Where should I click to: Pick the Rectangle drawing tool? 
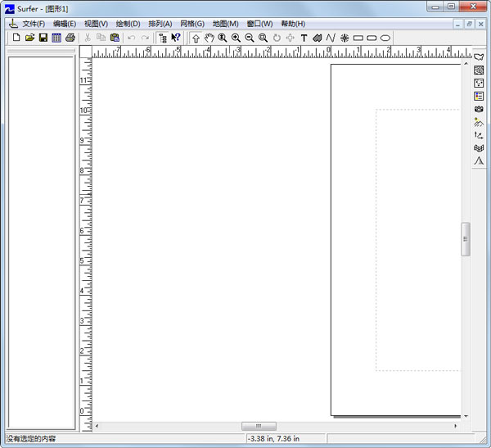pyautogui.click(x=358, y=38)
